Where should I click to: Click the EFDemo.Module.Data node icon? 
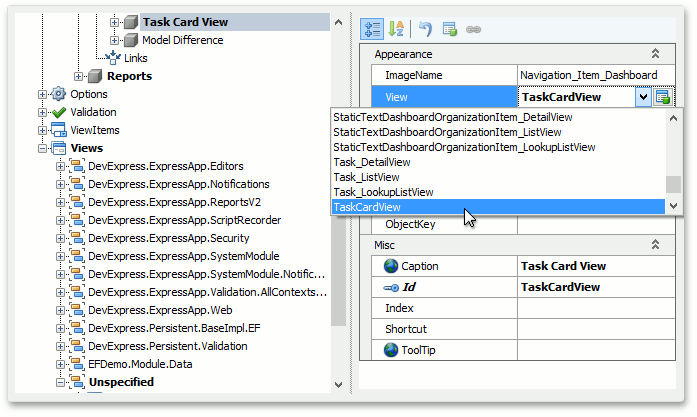click(77, 364)
